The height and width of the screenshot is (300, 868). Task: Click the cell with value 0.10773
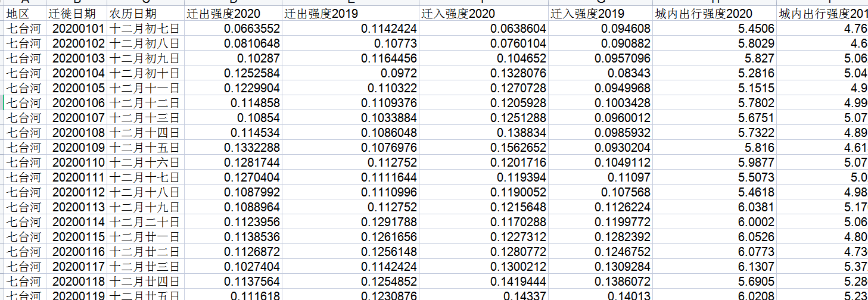351,43
